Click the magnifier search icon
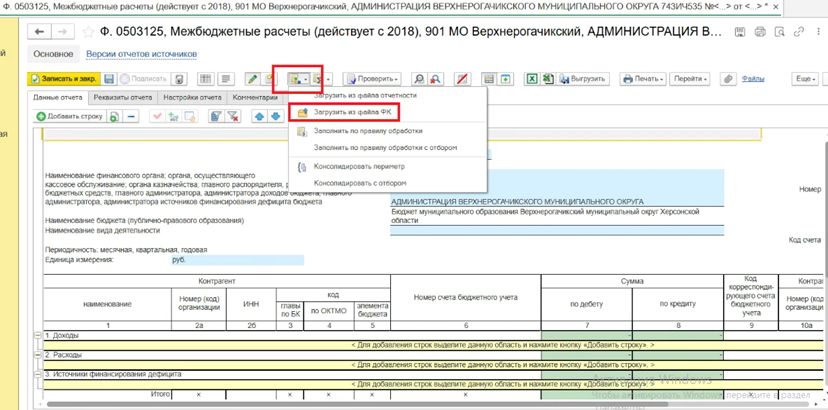The height and width of the screenshot is (410, 828). [x=418, y=79]
